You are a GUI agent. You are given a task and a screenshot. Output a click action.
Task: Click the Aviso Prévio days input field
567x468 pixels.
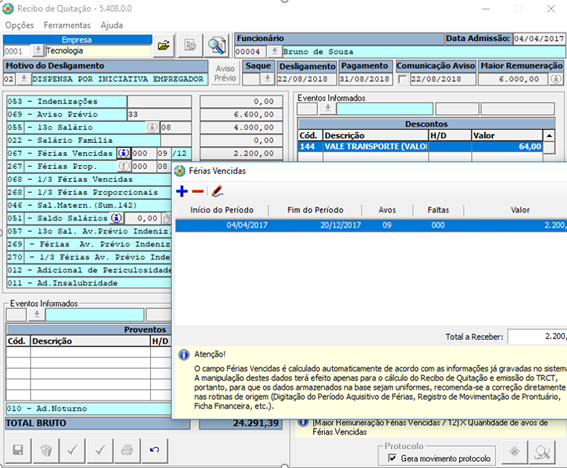(159, 114)
